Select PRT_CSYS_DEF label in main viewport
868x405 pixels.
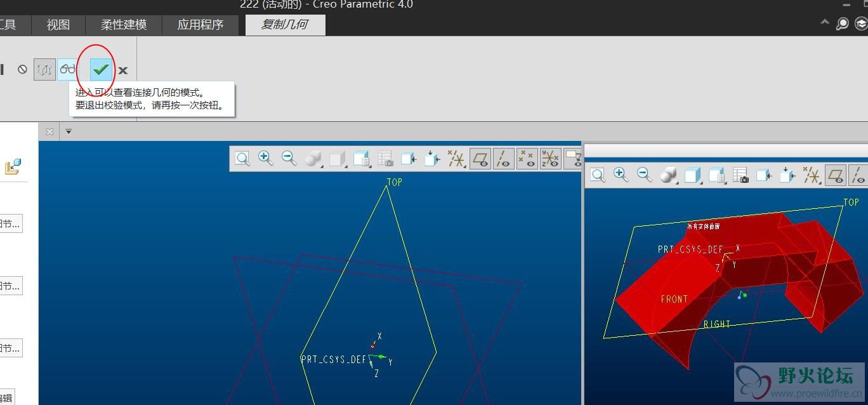(334, 359)
